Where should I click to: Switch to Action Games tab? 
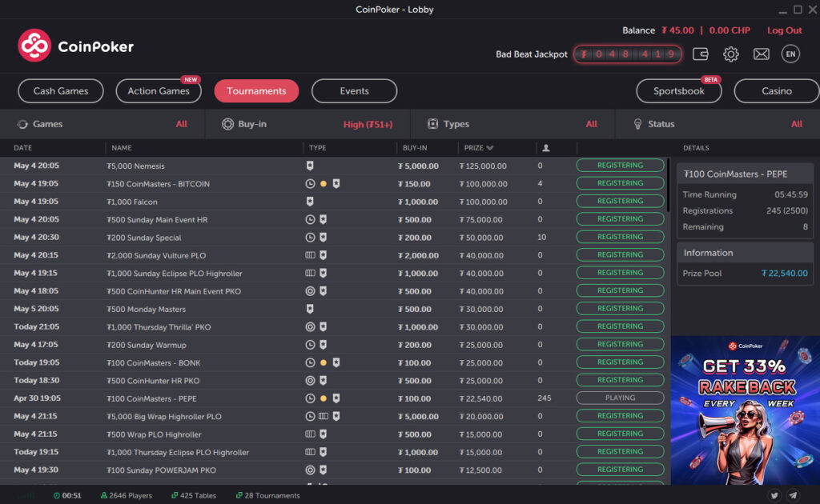coord(159,91)
